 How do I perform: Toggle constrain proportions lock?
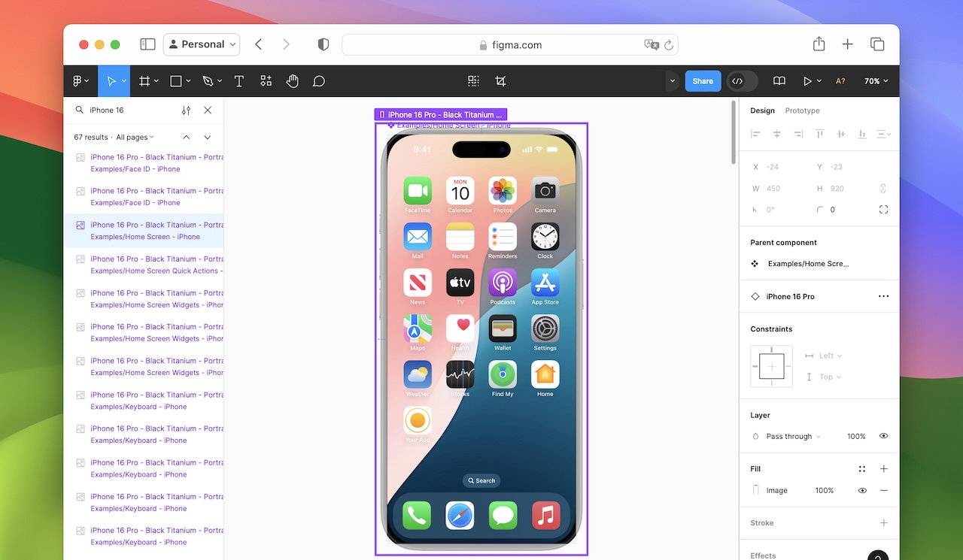[883, 189]
